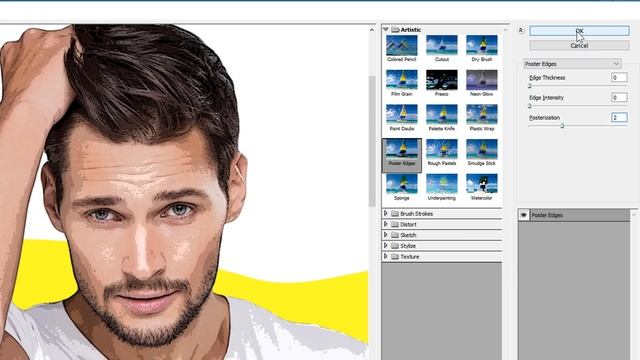
Task: Click the Cancel button
Action: click(579, 45)
